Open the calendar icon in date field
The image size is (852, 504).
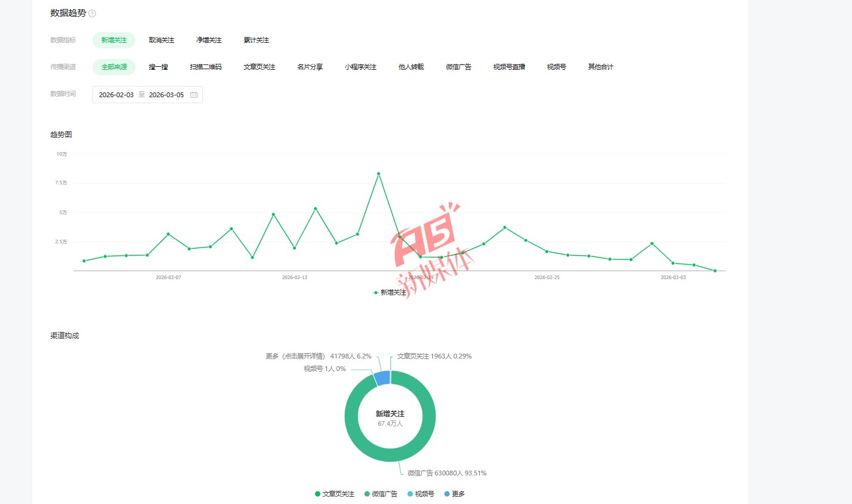(x=194, y=95)
